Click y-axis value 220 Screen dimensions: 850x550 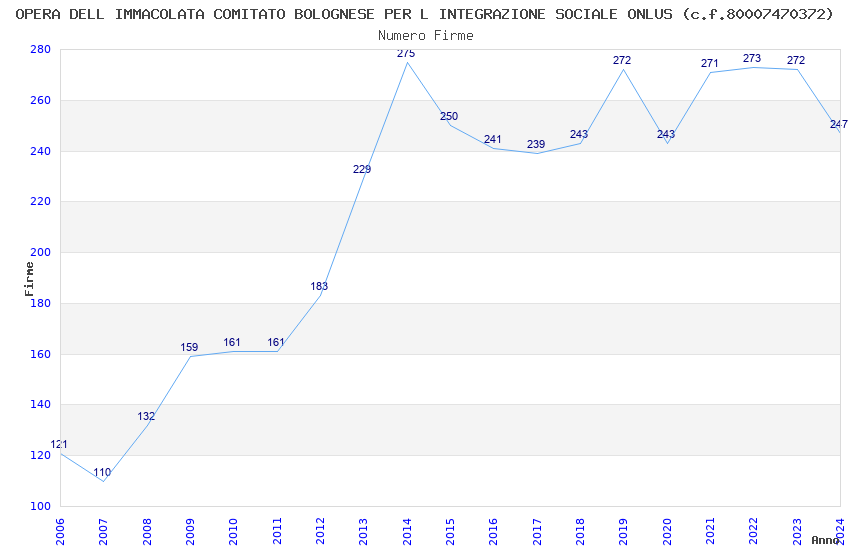(x=40, y=202)
